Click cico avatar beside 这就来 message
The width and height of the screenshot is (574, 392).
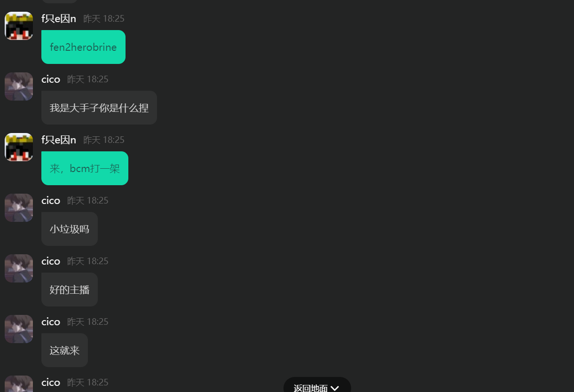pos(19,329)
